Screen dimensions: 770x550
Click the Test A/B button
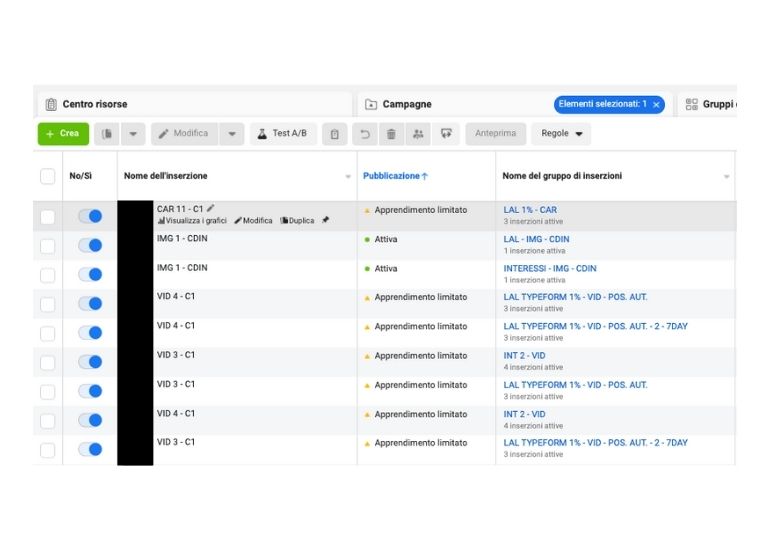point(283,134)
